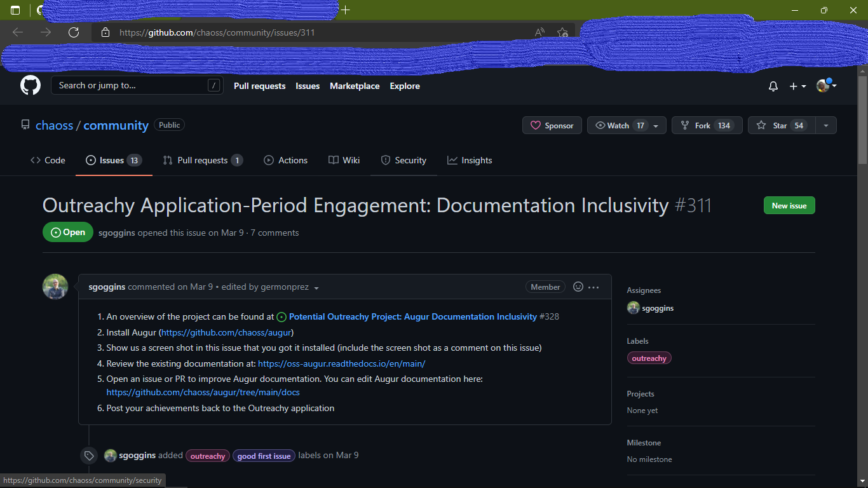Viewport: 868px width, 488px height.
Task: Click the Projects heading in sidebar
Action: tap(641, 394)
